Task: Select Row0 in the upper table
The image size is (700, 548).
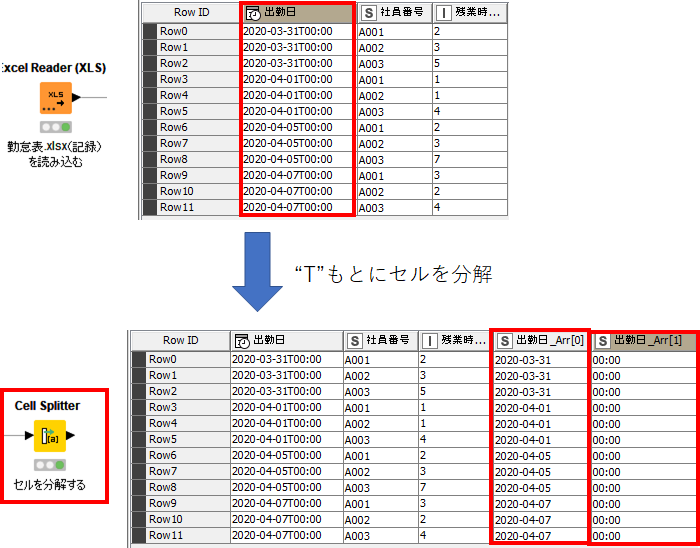Action: [191, 32]
